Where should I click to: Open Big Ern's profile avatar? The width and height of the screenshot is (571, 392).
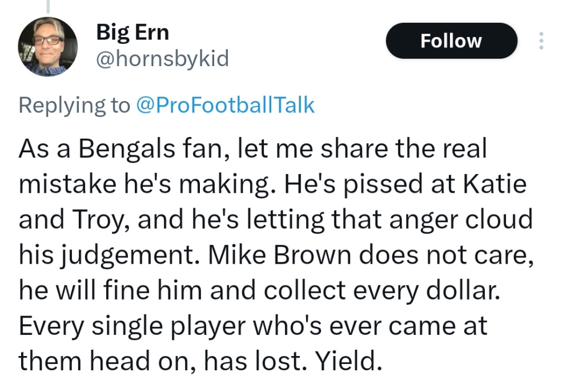tap(47, 47)
